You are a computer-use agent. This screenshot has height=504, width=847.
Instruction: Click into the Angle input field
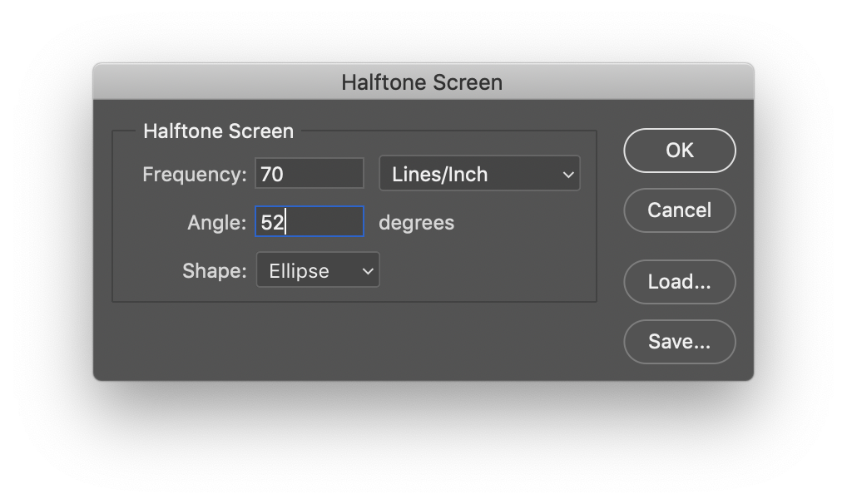(x=309, y=222)
